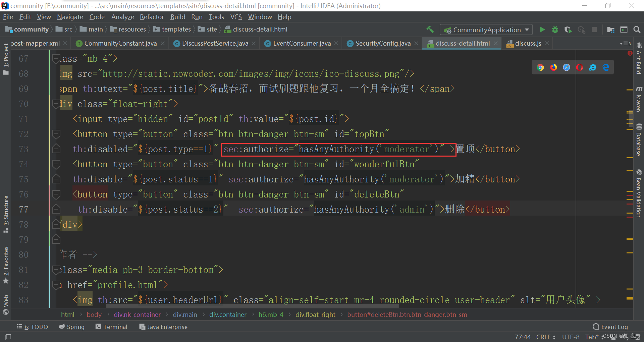Open the Ant Build tool window
This screenshot has height=342, width=644.
point(639,58)
